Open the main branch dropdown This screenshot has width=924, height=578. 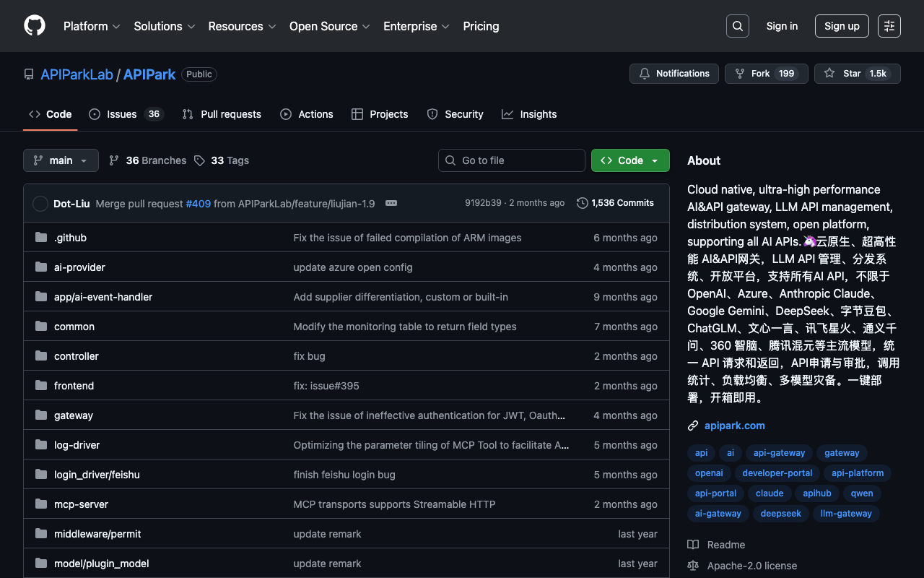tap(61, 160)
